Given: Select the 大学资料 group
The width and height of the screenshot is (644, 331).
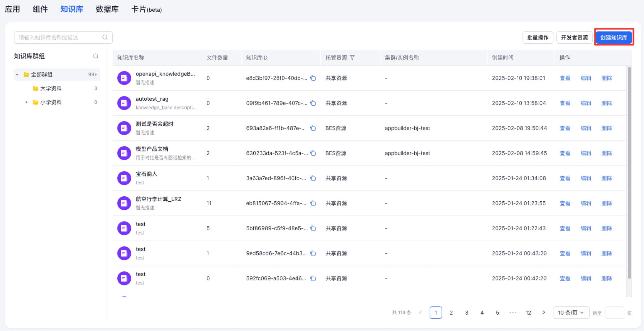Looking at the screenshot, I should tap(57, 88).
